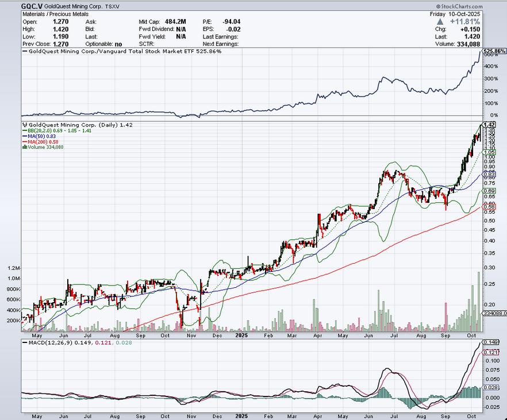
Task: Click the date Friday 10-Oct-2025
Action: (455, 14)
